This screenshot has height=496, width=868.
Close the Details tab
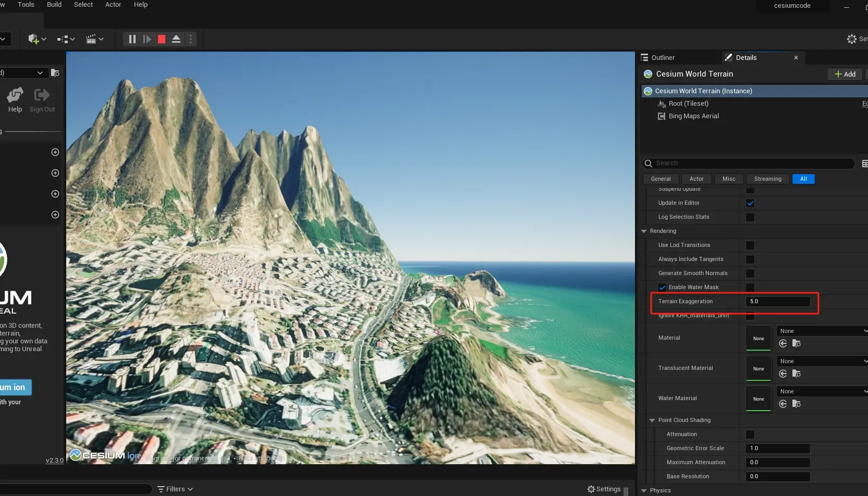[796, 58]
